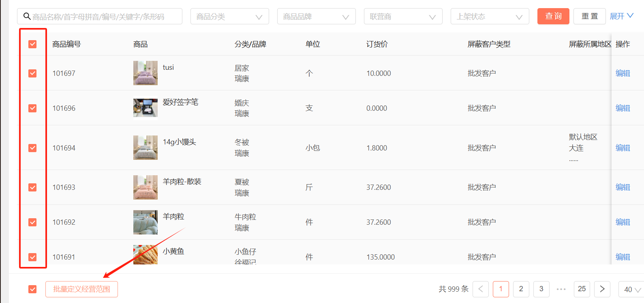Click 编辑 for product 101696

[x=623, y=108]
